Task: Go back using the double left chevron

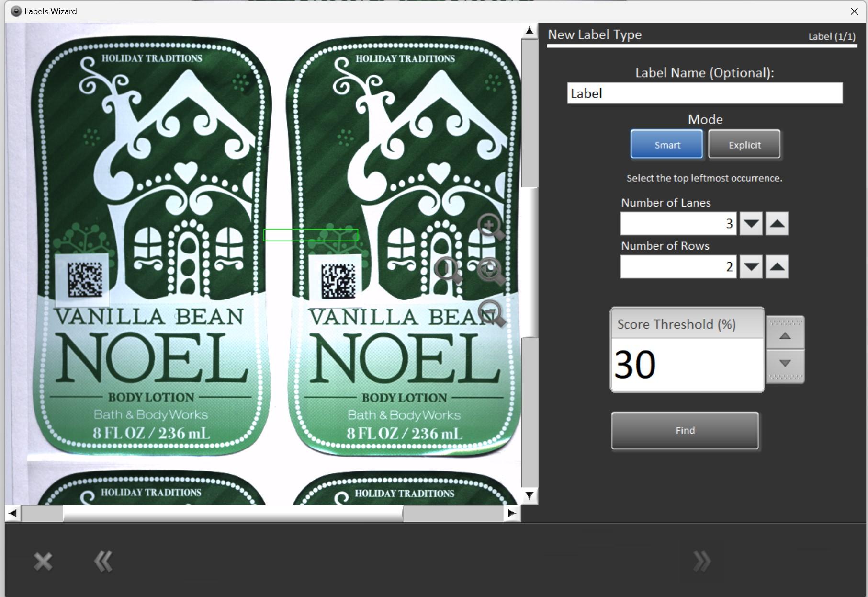Action: tap(102, 560)
